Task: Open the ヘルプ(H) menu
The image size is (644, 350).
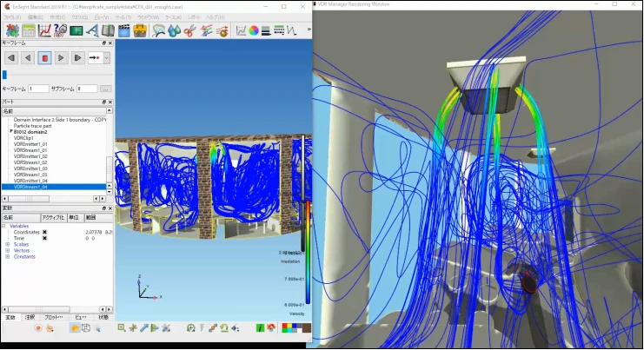Action: tap(216, 17)
